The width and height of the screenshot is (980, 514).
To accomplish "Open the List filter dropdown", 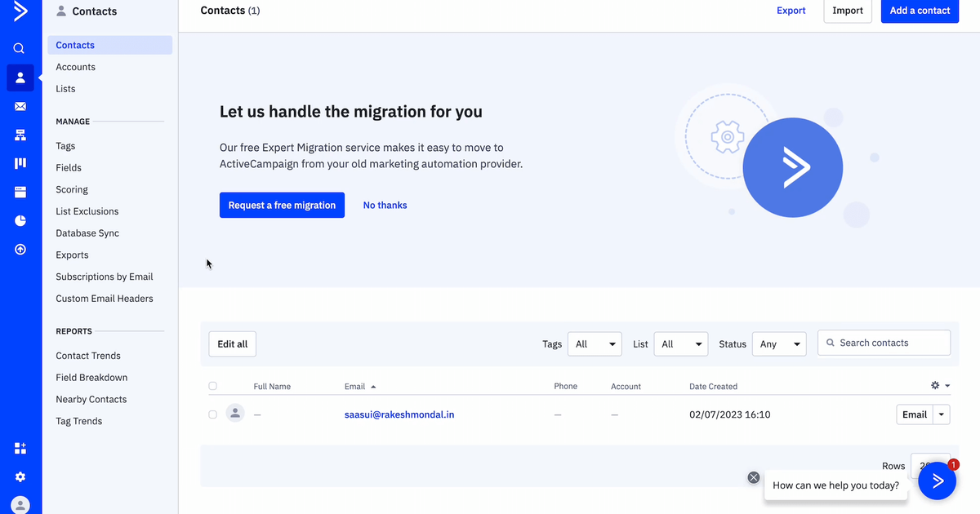I will (x=681, y=344).
